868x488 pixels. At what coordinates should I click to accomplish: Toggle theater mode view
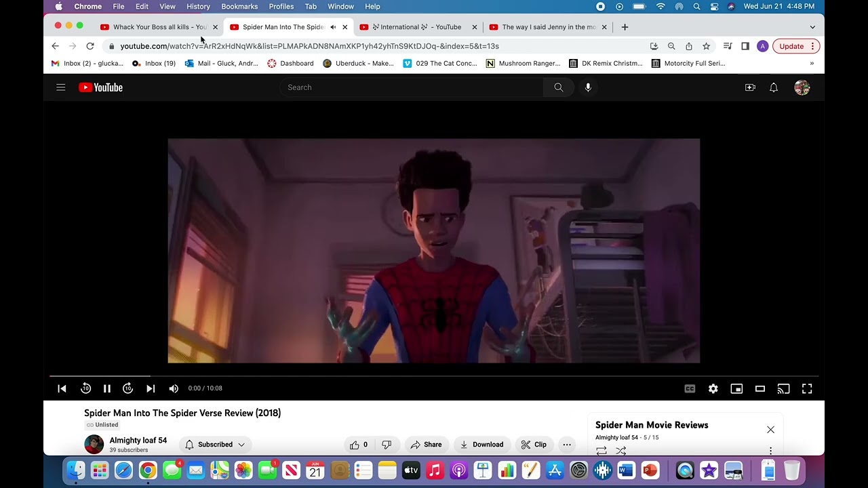click(760, 388)
